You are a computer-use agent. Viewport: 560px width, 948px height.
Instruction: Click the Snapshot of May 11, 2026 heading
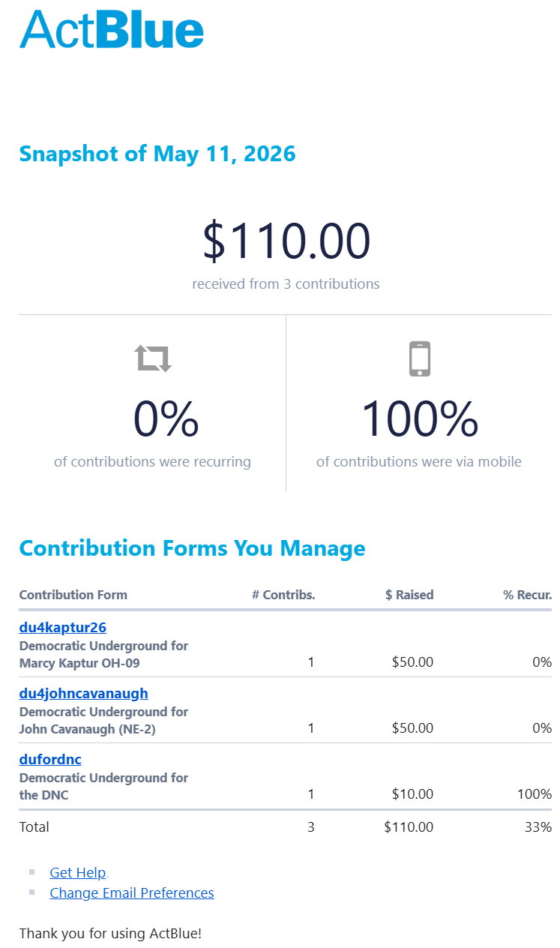[157, 154]
